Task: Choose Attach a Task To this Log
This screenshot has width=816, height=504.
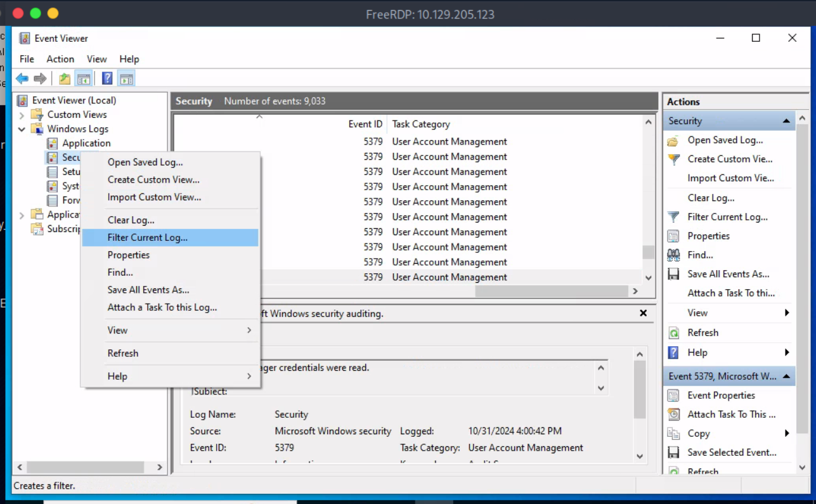Action: (170, 307)
